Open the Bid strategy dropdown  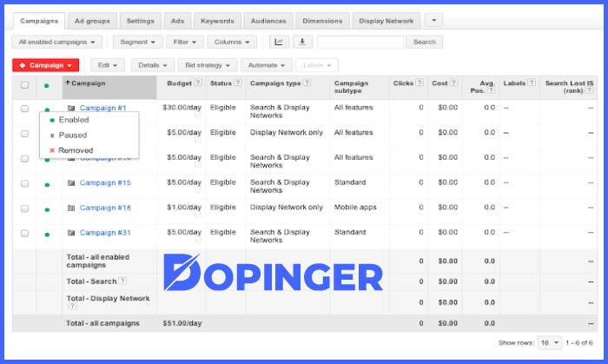[208, 65]
